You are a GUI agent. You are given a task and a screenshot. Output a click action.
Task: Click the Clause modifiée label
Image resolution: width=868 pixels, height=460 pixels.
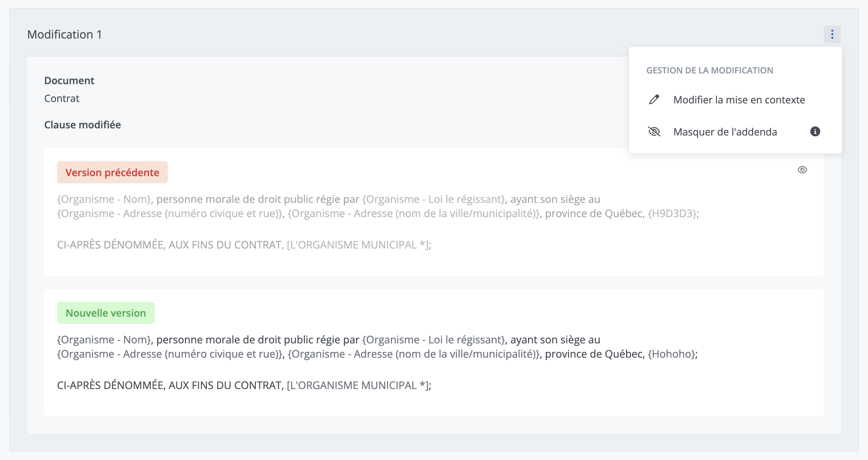point(82,125)
